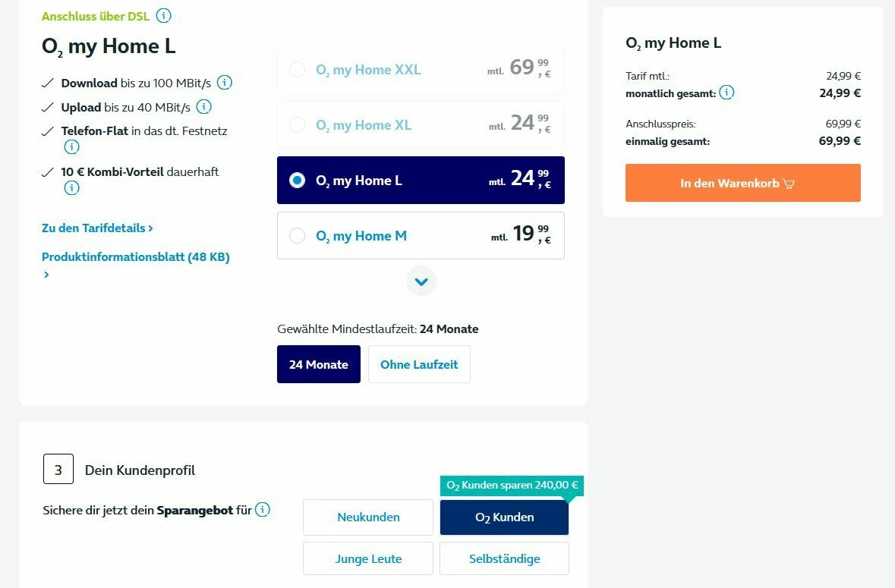Switch to Ohne Laufzeit option
Image resolution: width=895 pixels, height=588 pixels.
[x=419, y=364]
